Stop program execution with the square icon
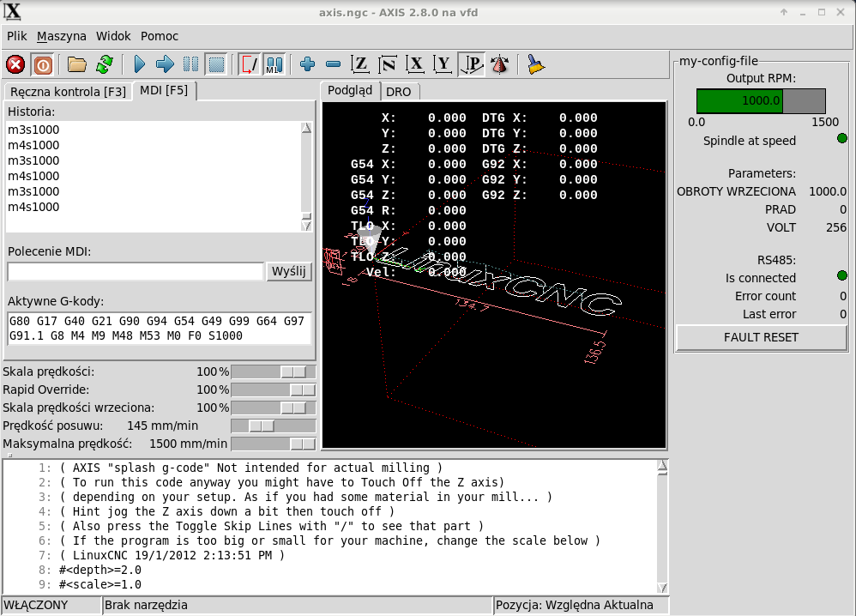856x616 pixels. point(217,64)
